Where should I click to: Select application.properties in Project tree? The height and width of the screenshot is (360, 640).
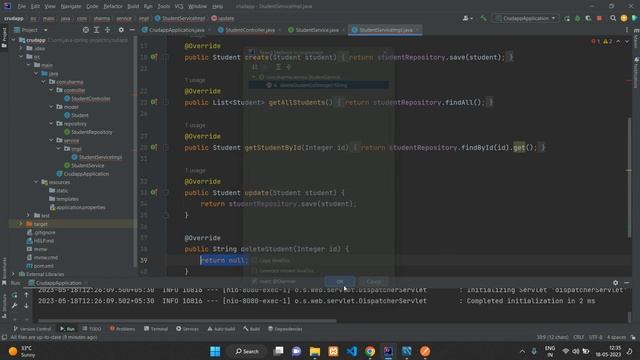tap(78, 207)
